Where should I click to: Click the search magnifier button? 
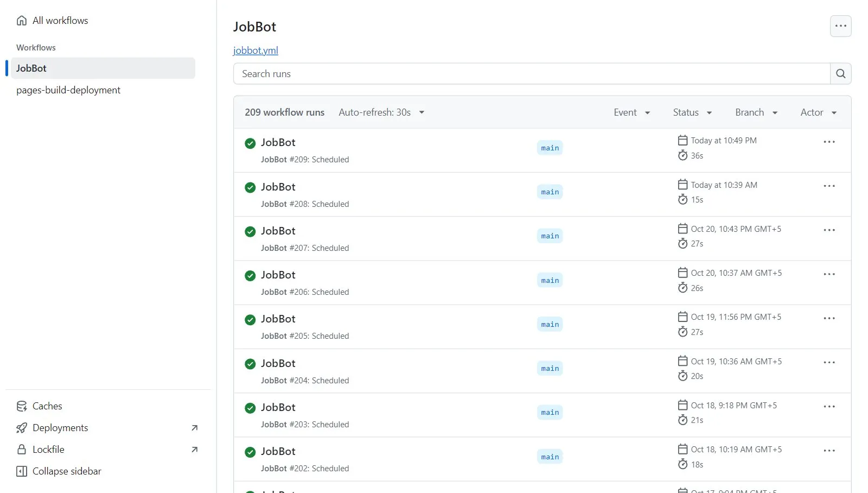(x=841, y=74)
